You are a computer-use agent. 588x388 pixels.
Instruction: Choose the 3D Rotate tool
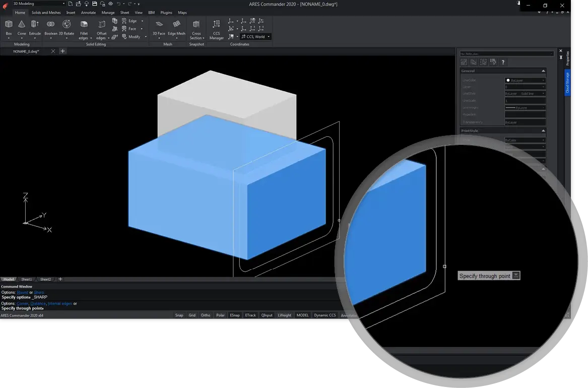(x=67, y=28)
